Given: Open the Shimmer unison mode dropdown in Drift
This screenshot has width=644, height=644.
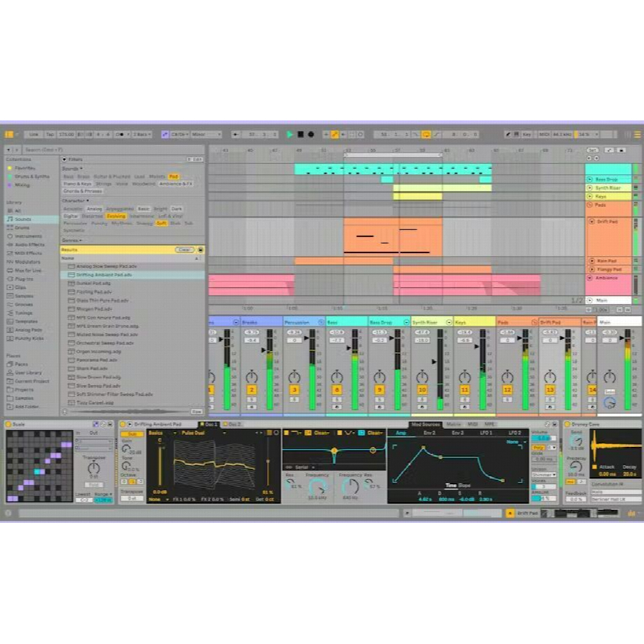Looking at the screenshot, I should pyautogui.click(x=544, y=474).
